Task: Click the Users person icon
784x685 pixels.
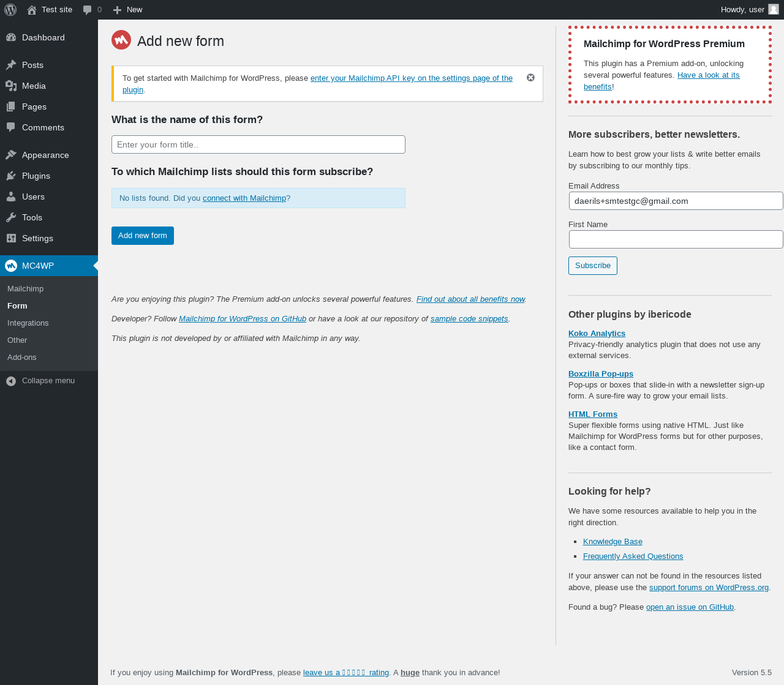Action: (x=11, y=197)
